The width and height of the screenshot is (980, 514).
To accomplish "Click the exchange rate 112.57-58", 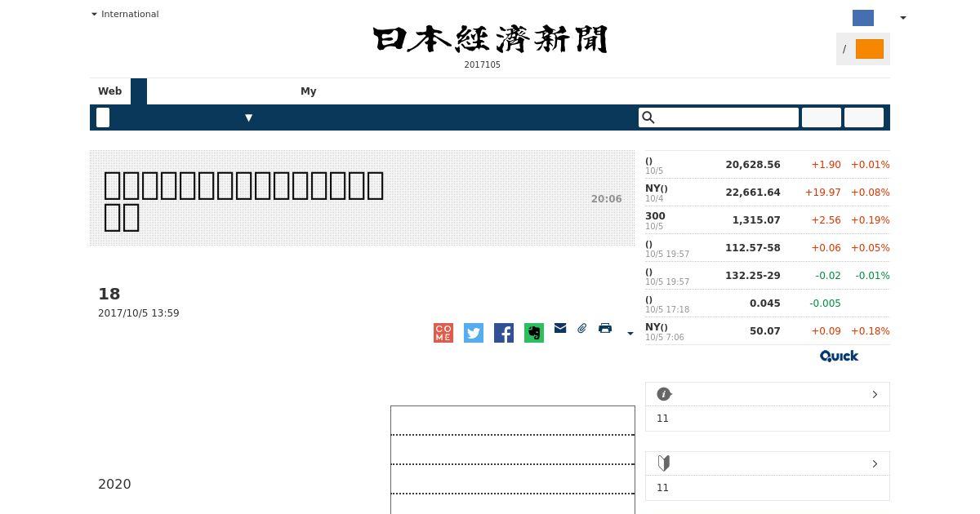I will pos(753,248).
